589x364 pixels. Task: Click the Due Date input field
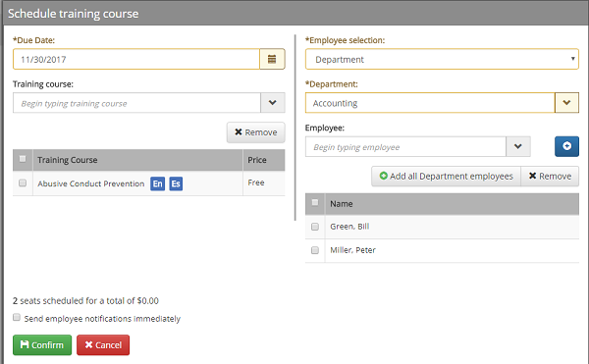coord(136,59)
